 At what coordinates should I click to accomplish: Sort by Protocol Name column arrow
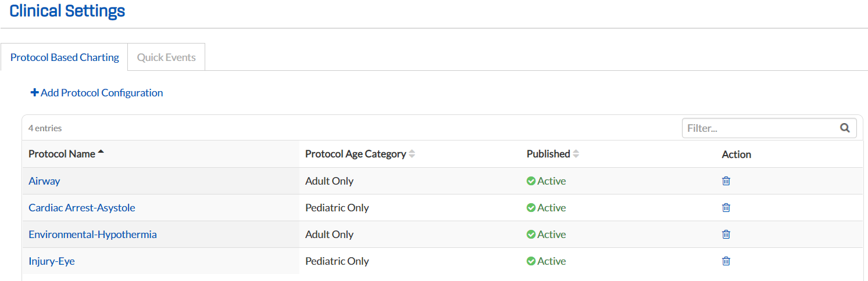coord(101,153)
